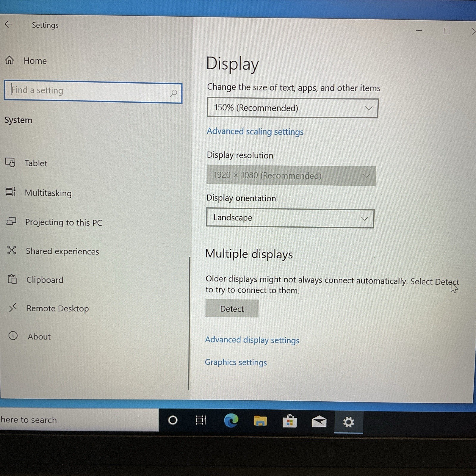Select Shared experiences in the sidebar
The height and width of the screenshot is (476, 476).
tap(62, 251)
